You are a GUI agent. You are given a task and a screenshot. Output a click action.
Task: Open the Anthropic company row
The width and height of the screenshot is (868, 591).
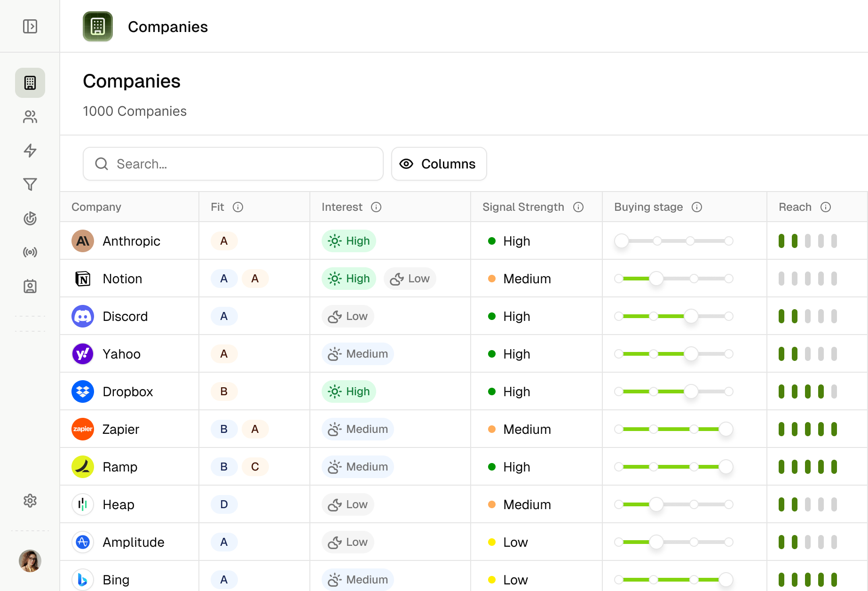pyautogui.click(x=131, y=241)
